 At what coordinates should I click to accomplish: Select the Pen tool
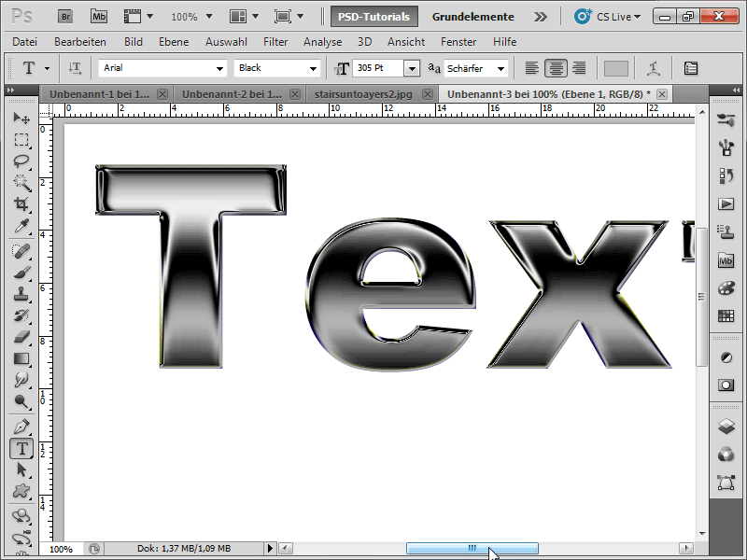[21, 427]
